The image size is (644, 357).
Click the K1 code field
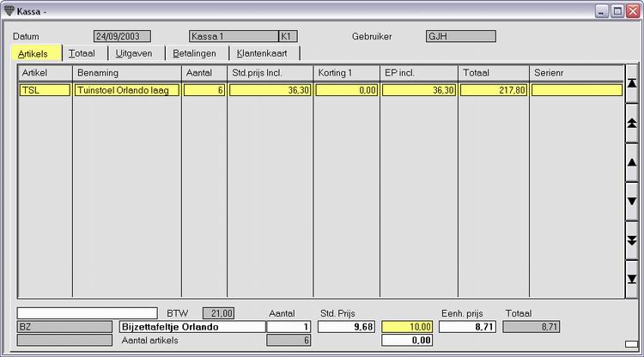tap(288, 36)
